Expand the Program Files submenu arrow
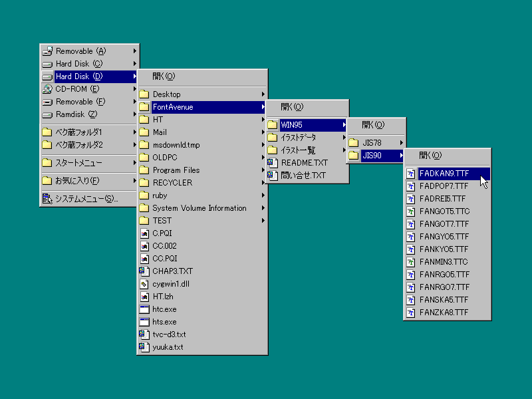 (x=263, y=170)
